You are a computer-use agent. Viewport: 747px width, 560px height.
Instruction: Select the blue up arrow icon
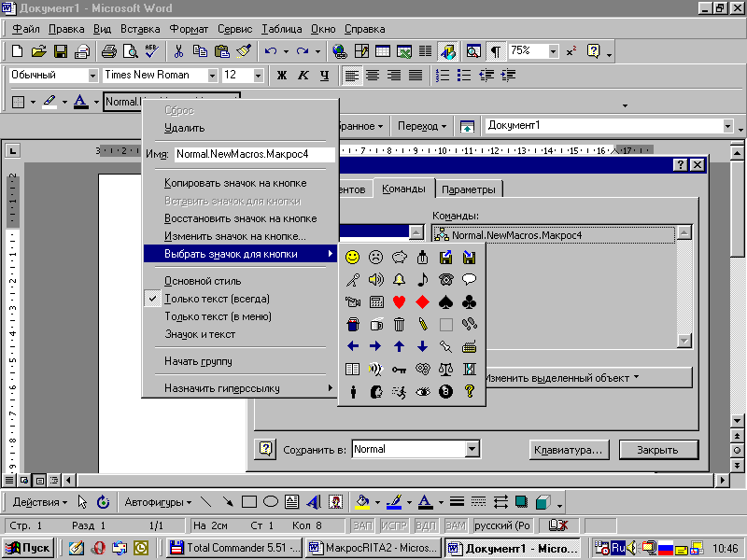tap(400, 346)
